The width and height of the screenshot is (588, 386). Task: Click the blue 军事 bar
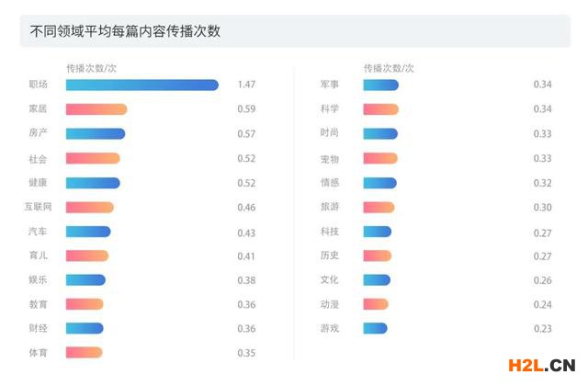tap(380, 85)
